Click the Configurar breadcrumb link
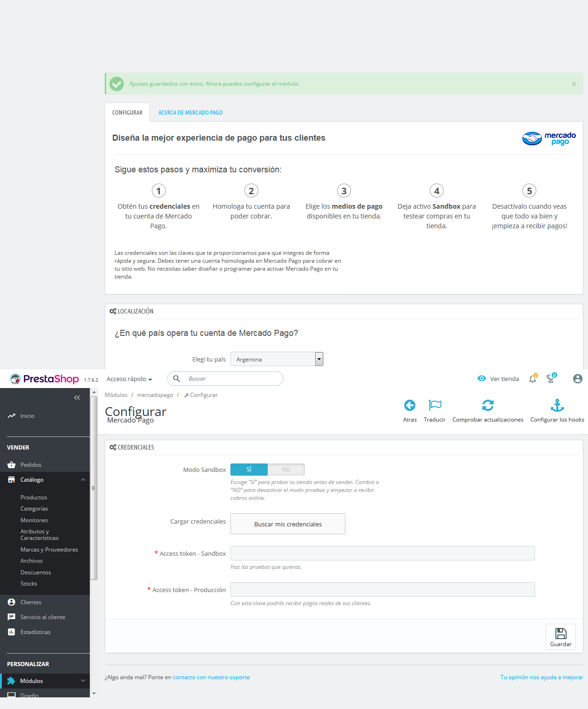588x709 pixels. [201, 395]
